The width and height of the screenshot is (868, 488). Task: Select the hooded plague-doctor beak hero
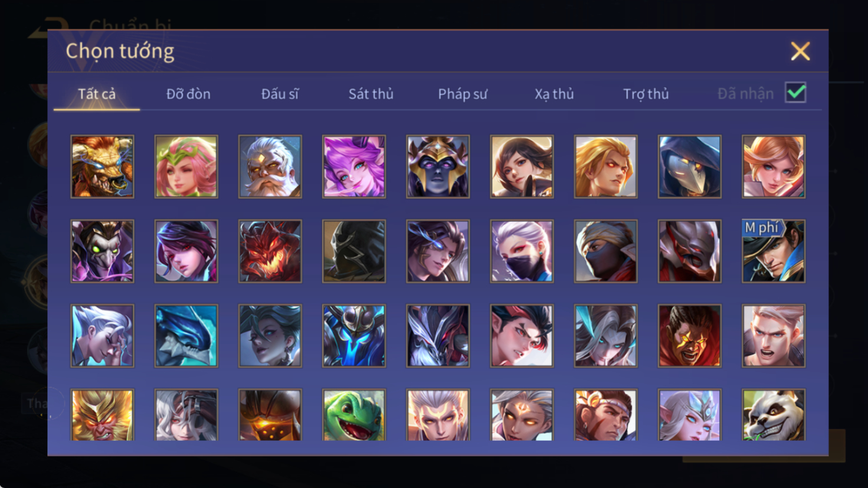[689, 166]
